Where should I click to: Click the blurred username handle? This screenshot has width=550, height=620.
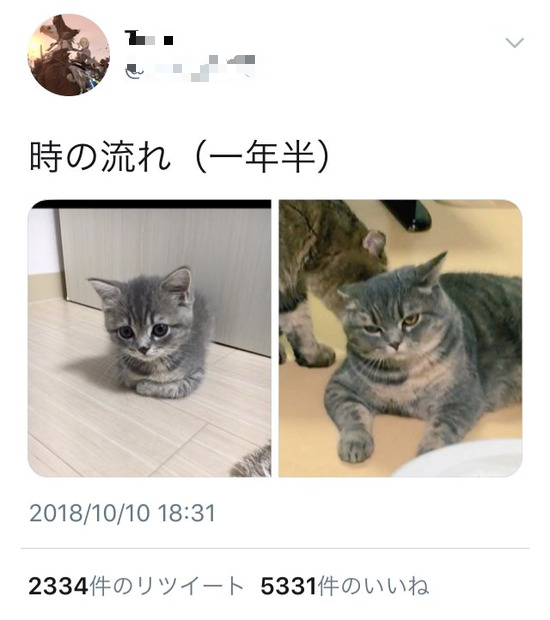pos(196,68)
